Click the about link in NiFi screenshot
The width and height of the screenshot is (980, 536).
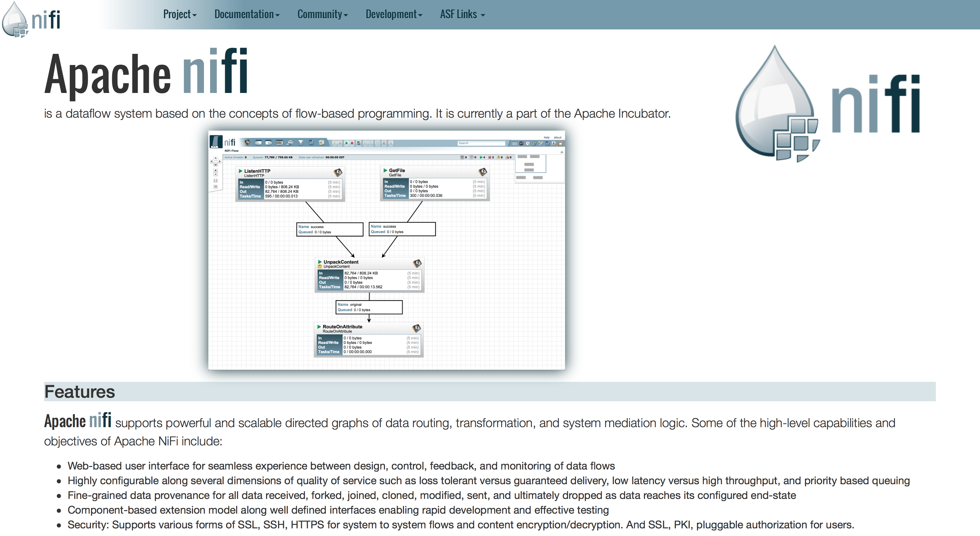pyautogui.click(x=557, y=137)
